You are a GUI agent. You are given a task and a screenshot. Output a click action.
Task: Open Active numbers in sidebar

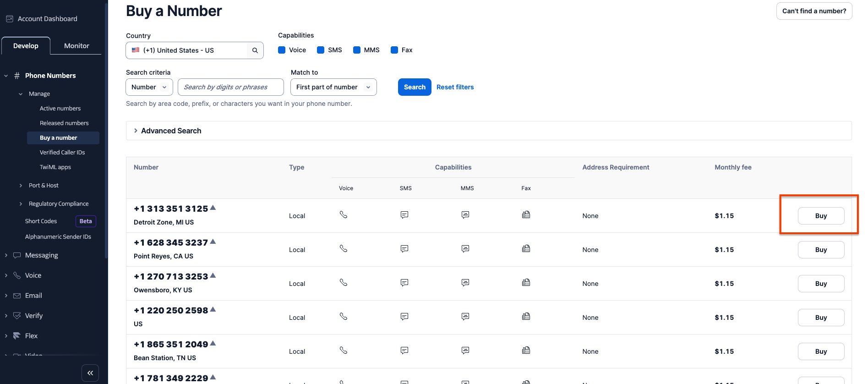coord(60,109)
